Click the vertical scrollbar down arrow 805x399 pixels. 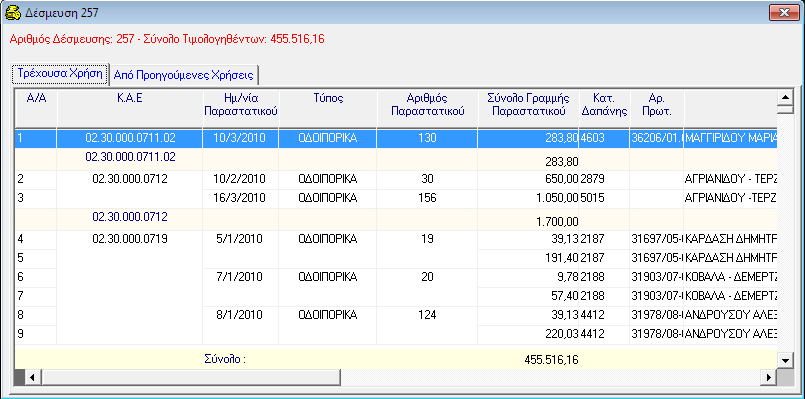785,360
